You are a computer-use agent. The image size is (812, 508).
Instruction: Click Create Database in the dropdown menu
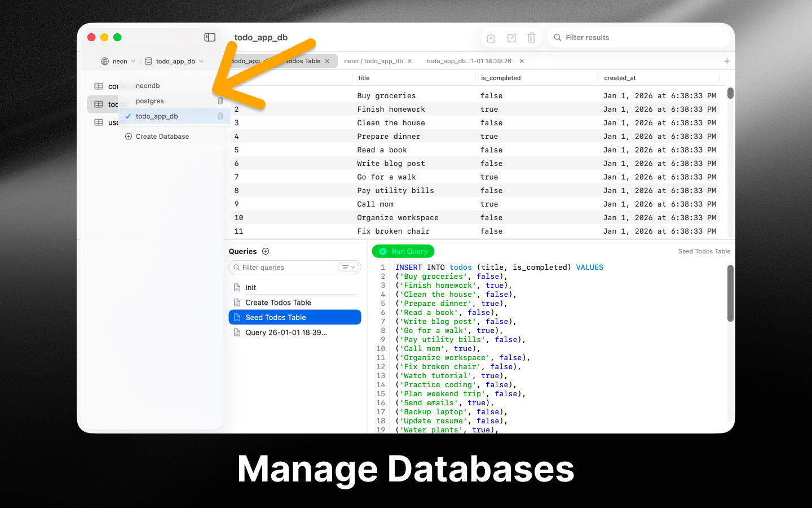point(162,136)
